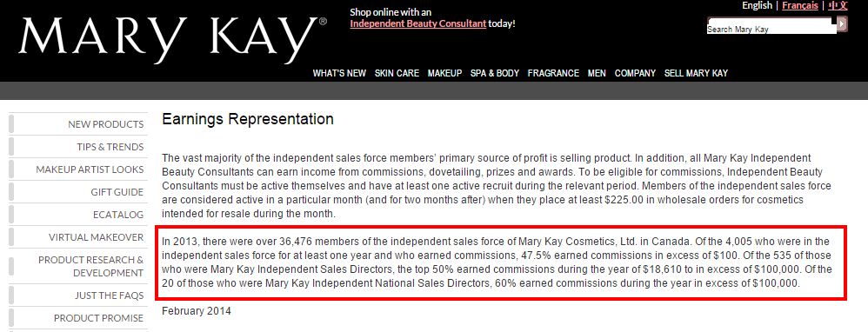Switch language to Chinese
This screenshot has height=332, width=868.
point(838,5)
